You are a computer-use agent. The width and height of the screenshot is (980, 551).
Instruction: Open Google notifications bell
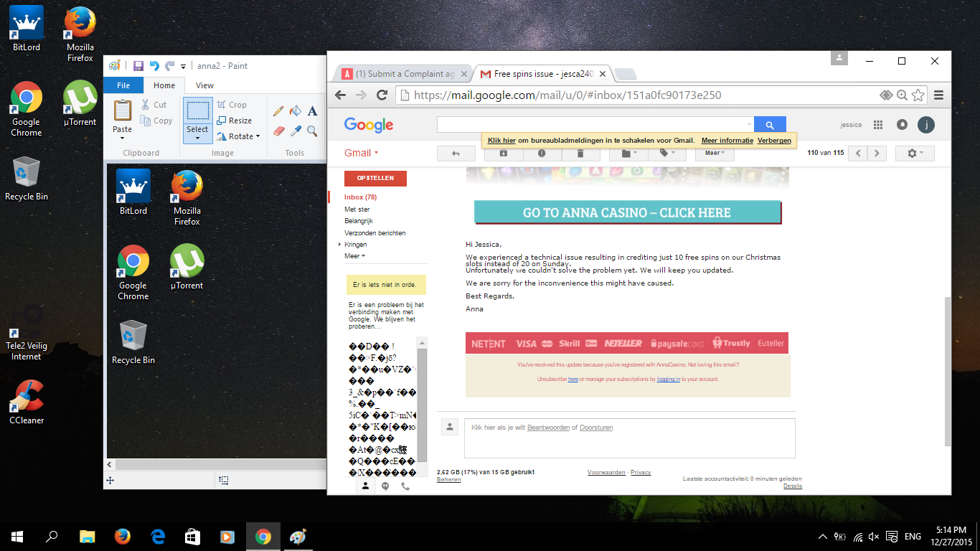point(902,125)
